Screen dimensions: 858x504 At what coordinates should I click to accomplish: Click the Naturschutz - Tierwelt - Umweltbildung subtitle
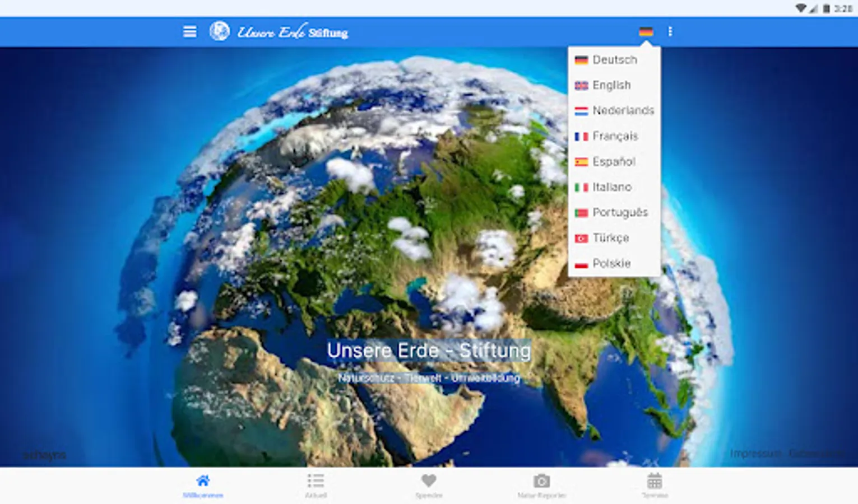point(429,378)
